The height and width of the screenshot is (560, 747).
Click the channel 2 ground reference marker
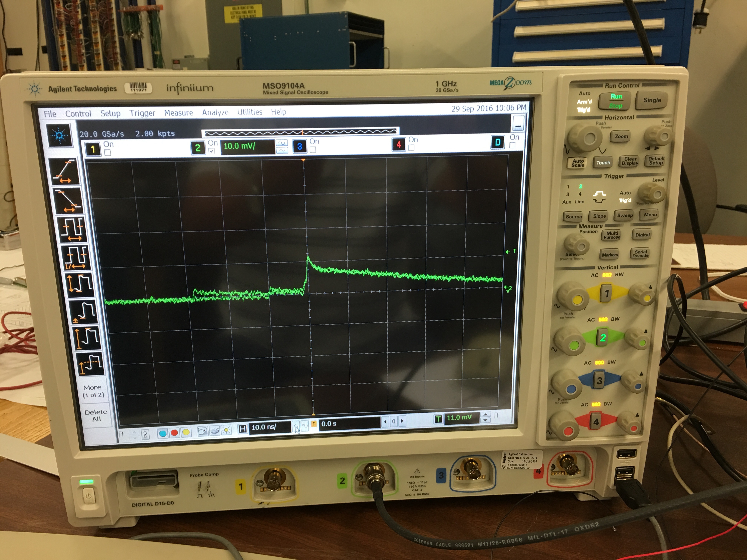tap(508, 289)
